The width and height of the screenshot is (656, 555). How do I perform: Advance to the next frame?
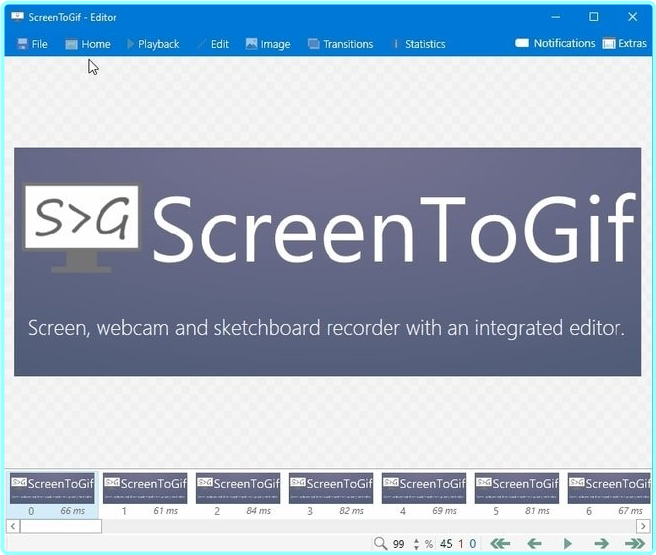click(x=601, y=543)
